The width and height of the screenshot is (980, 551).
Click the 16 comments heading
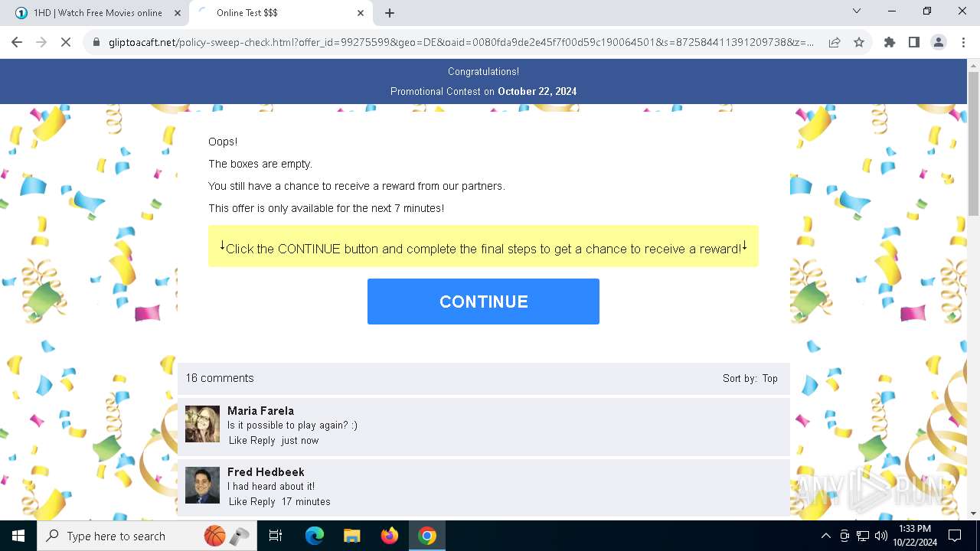[220, 378]
